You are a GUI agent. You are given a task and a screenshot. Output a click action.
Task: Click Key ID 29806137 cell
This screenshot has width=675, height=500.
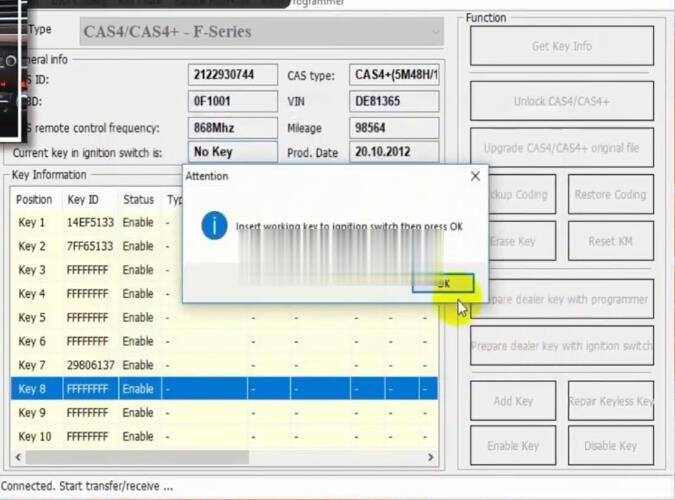pyautogui.click(x=90, y=365)
